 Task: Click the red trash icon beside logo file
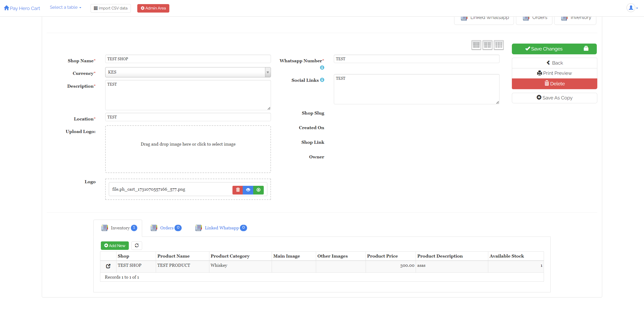238,190
